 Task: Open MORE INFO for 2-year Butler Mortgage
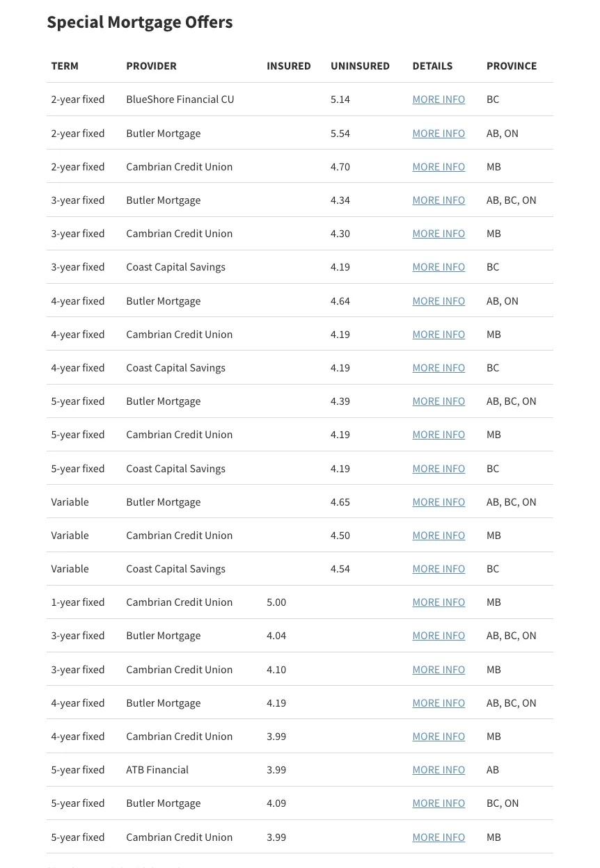(439, 133)
